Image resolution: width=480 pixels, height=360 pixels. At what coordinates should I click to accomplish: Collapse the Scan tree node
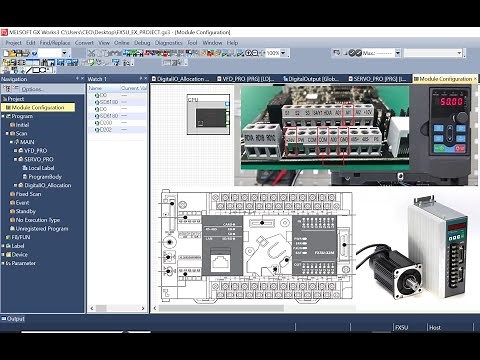7,133
